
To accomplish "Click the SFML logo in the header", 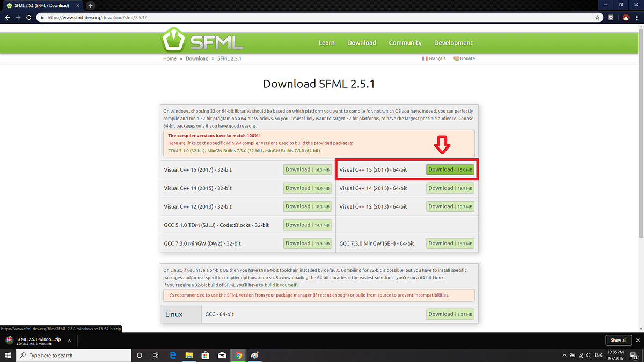I will 202,41.
